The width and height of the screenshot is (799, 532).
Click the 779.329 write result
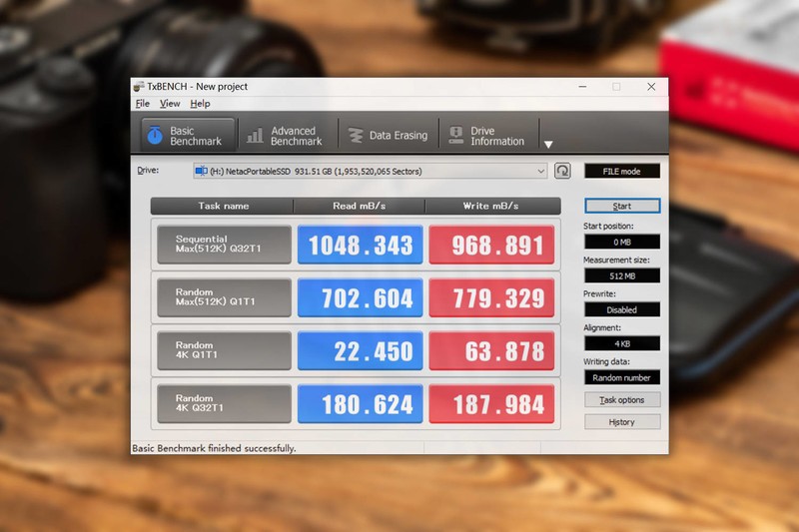pos(491,297)
